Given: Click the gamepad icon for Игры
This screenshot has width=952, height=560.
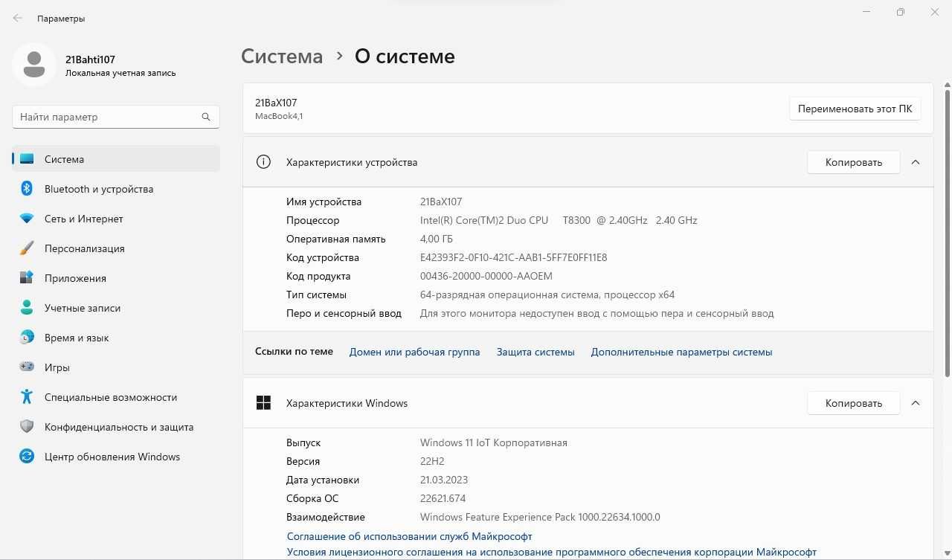Looking at the screenshot, I should coord(27,367).
